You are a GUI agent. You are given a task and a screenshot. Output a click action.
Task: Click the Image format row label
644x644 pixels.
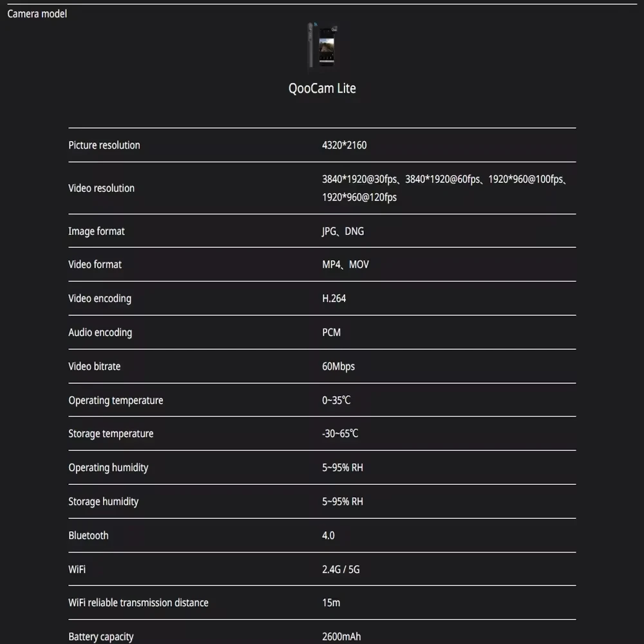[x=96, y=231]
